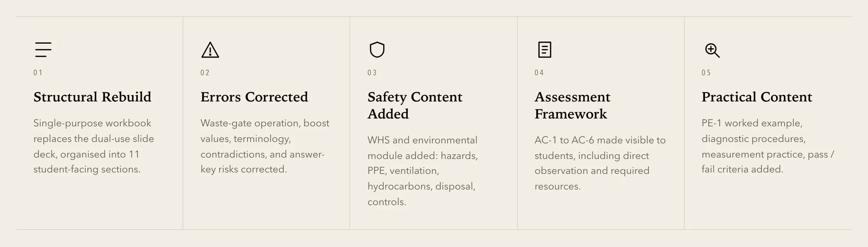868x247 pixels.
Task: Click the 01 number label
Action: tap(38, 73)
